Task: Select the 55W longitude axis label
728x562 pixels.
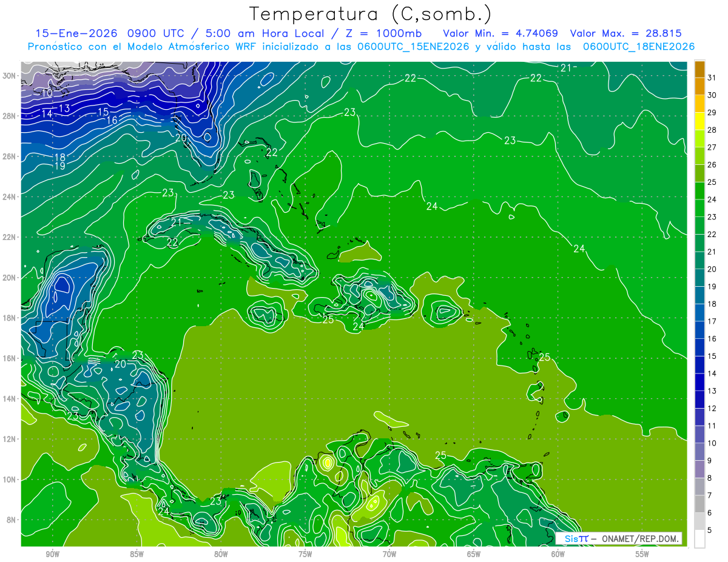Action: pos(642,554)
